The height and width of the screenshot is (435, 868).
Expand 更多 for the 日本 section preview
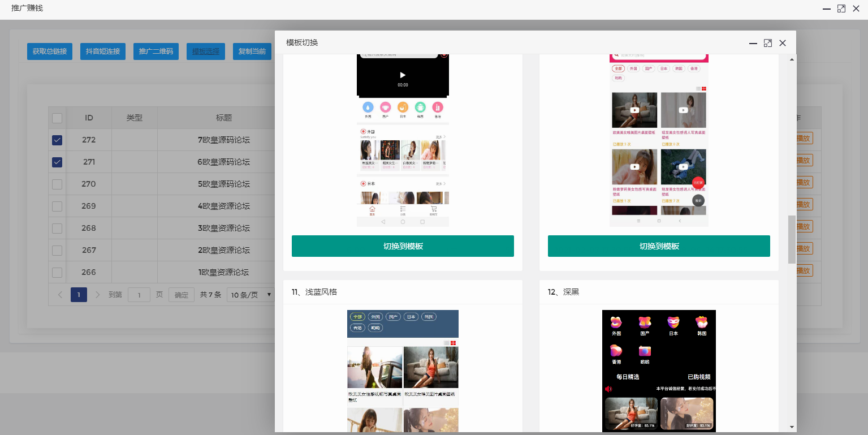tap(441, 183)
